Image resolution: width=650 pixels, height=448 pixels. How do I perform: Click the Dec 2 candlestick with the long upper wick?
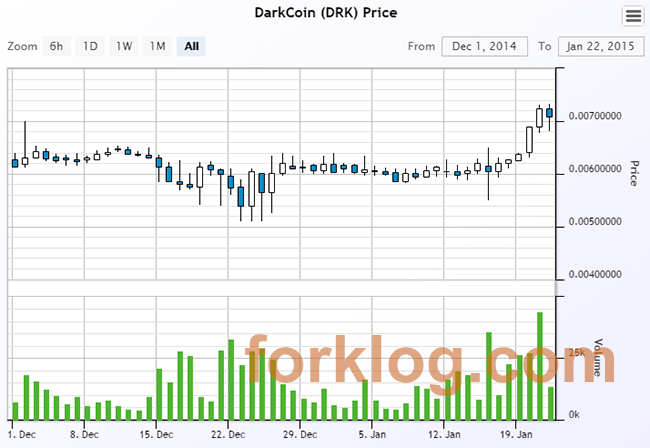pyautogui.click(x=25, y=161)
